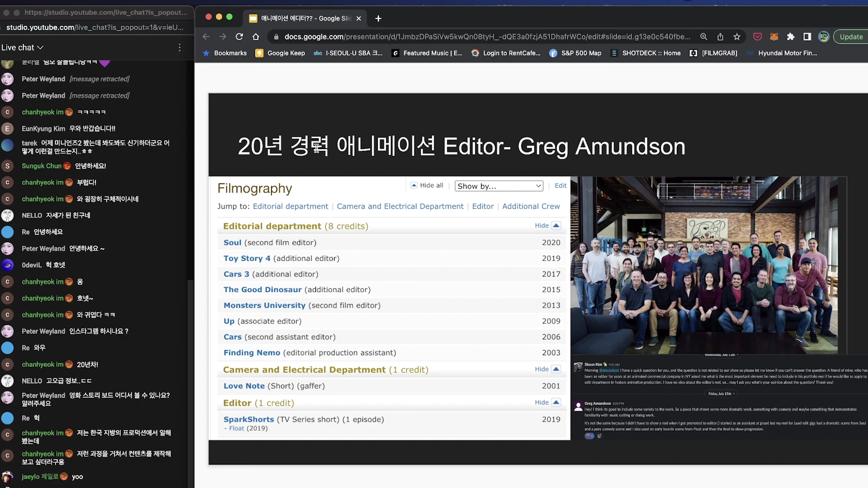Click the tarek chat message

point(96,147)
